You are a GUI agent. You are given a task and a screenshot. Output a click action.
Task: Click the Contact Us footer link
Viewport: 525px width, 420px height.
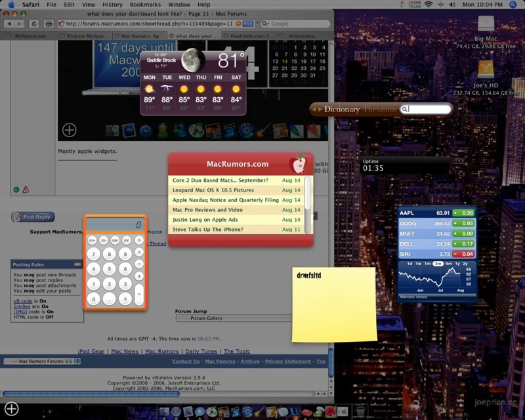pos(186,362)
